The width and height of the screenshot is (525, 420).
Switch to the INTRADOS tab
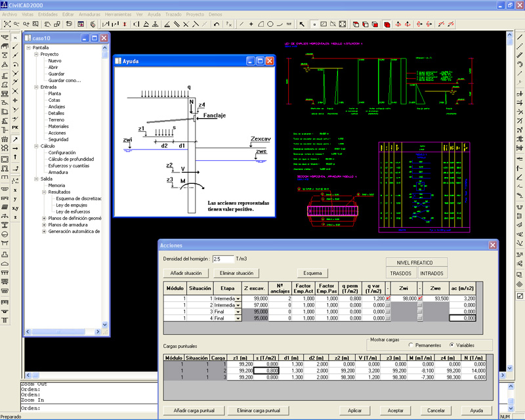(431, 273)
